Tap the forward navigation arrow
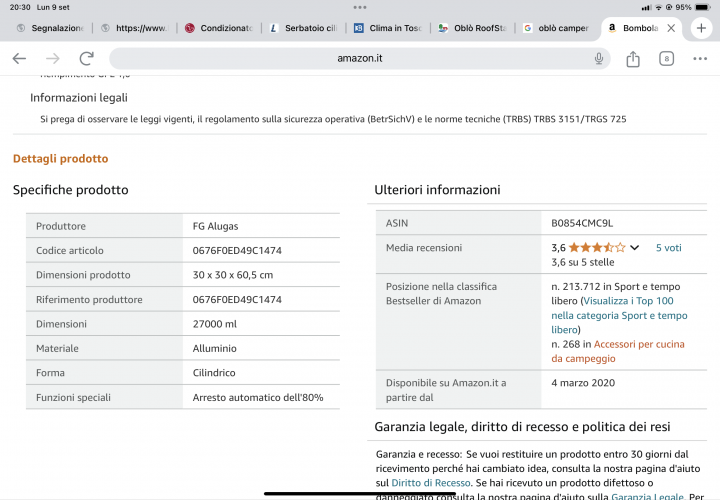The width and height of the screenshot is (720, 500). point(52,59)
